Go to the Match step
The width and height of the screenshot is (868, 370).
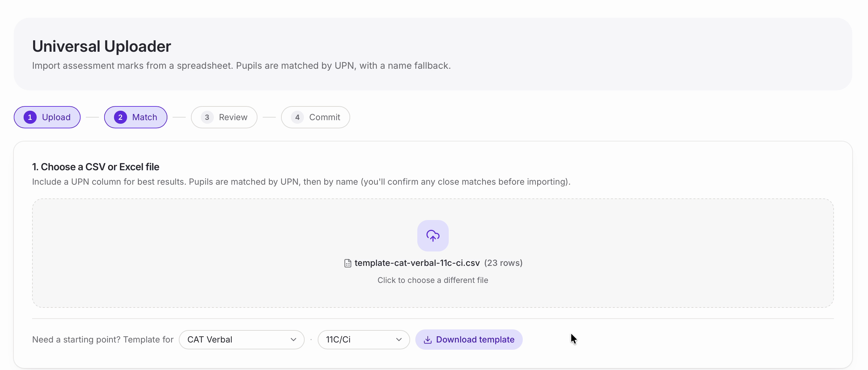[x=136, y=117]
